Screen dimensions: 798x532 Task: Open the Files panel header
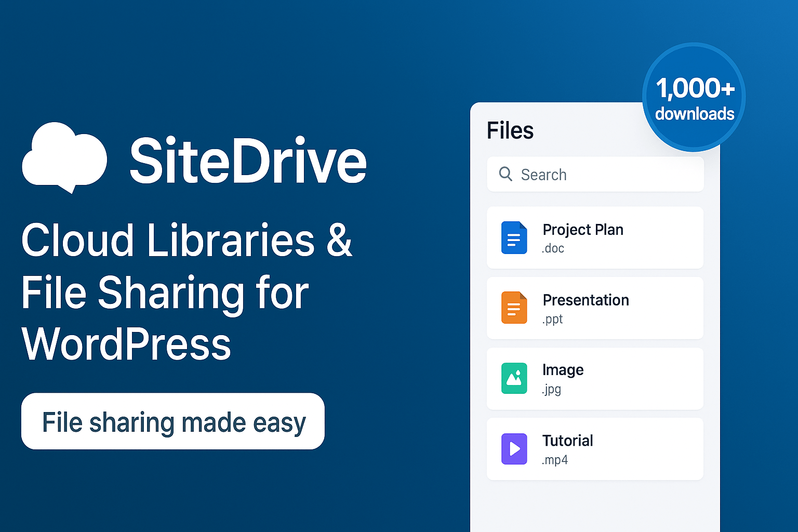[x=510, y=130]
